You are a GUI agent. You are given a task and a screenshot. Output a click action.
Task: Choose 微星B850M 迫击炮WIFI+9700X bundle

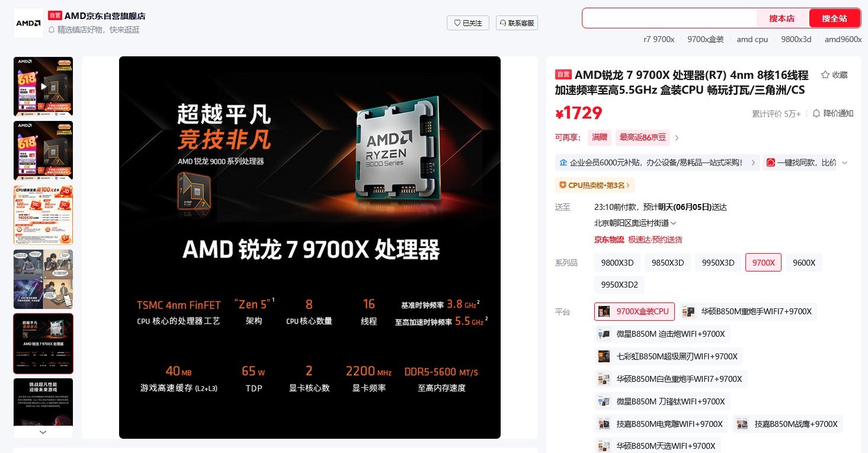pos(662,334)
